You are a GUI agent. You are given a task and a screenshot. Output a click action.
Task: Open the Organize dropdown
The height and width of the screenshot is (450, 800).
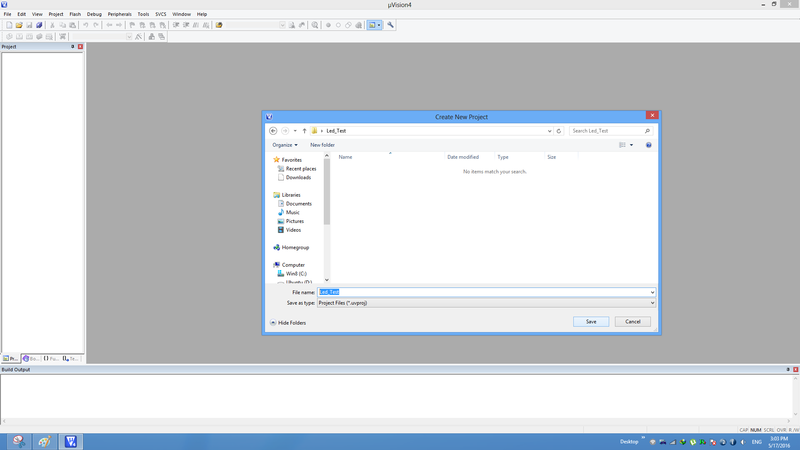pos(285,145)
